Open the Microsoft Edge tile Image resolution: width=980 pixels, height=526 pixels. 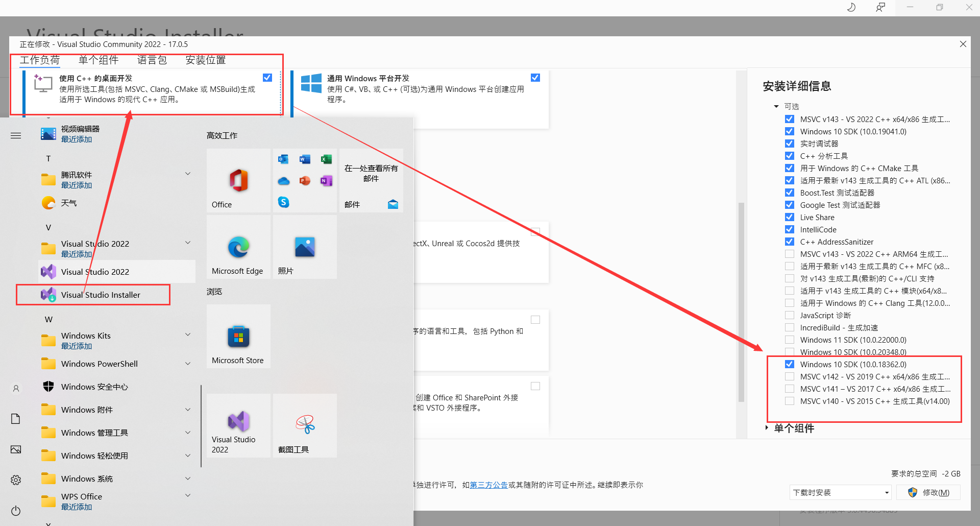tap(238, 247)
